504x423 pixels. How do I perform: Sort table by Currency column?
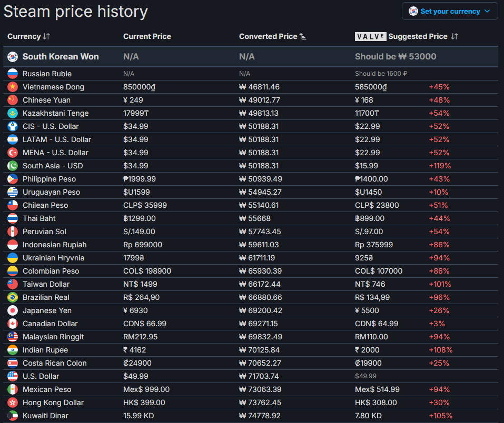pos(28,36)
